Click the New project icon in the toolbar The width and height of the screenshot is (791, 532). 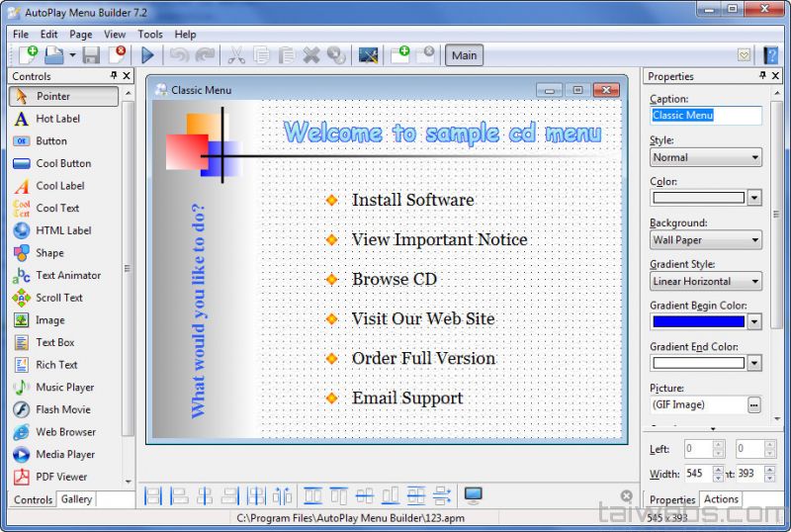pyautogui.click(x=25, y=55)
